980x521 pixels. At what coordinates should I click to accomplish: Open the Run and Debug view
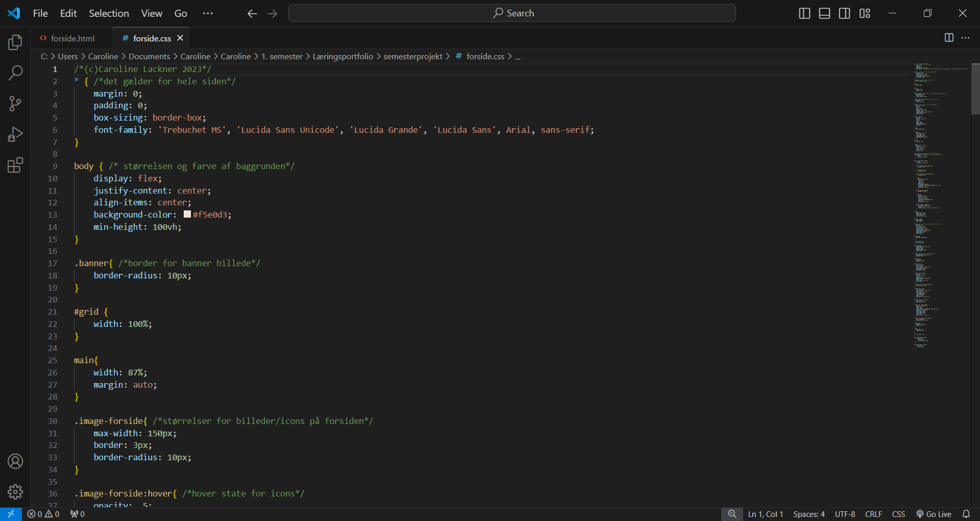[15, 134]
